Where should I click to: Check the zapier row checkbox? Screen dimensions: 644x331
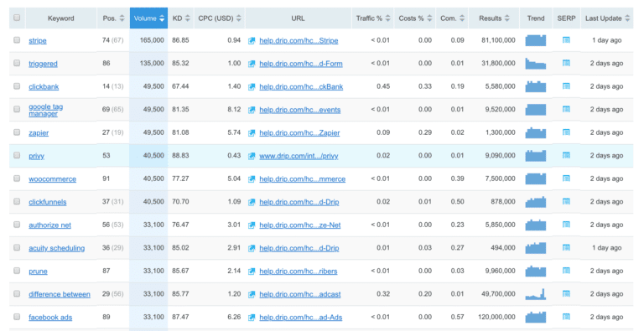pyautogui.click(x=17, y=132)
